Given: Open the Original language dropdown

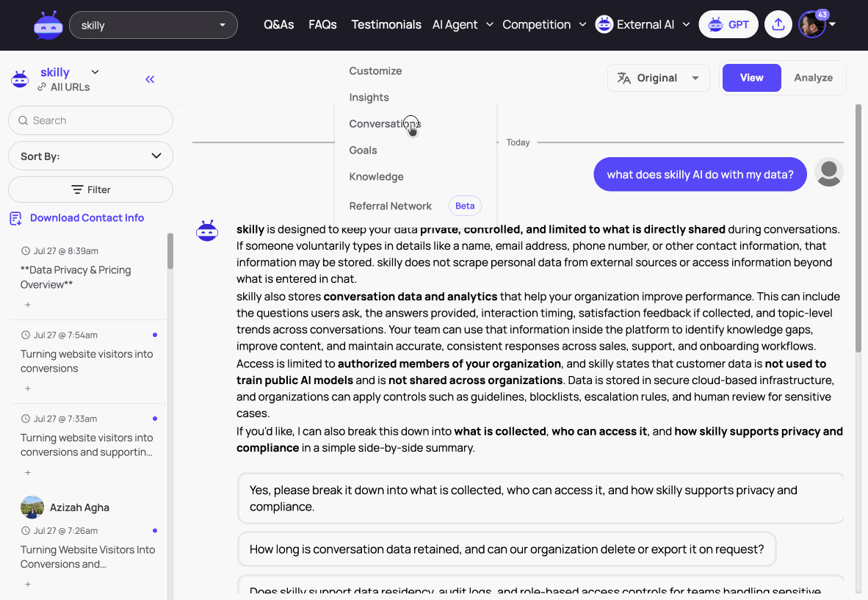Looking at the screenshot, I should (658, 78).
